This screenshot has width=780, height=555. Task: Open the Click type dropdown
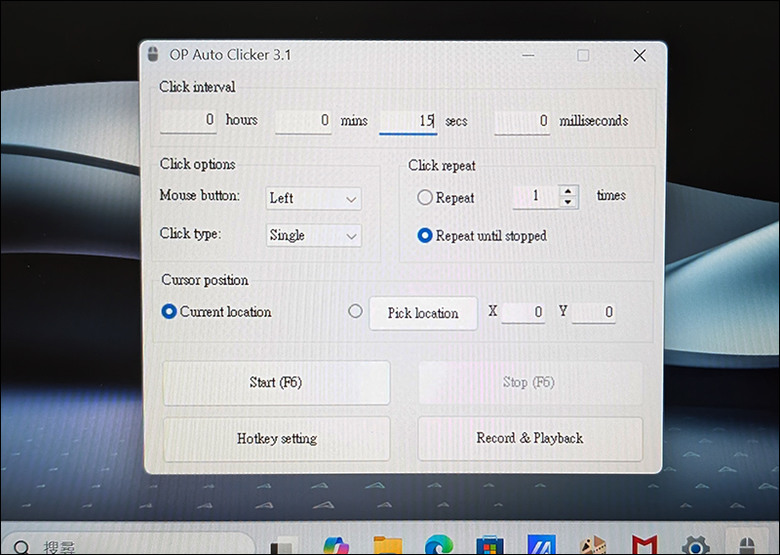(x=313, y=235)
